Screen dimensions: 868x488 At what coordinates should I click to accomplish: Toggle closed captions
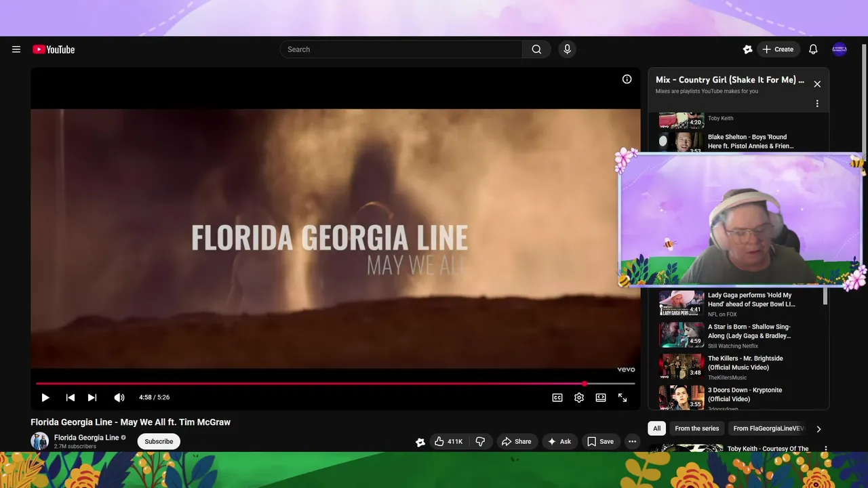[557, 398]
